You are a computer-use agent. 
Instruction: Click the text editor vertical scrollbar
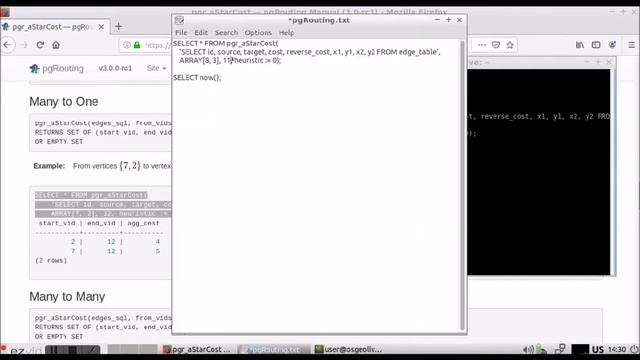click(462, 185)
